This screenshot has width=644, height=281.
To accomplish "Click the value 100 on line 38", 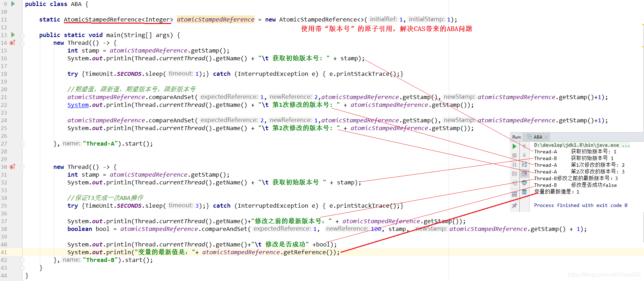I will (376, 229).
